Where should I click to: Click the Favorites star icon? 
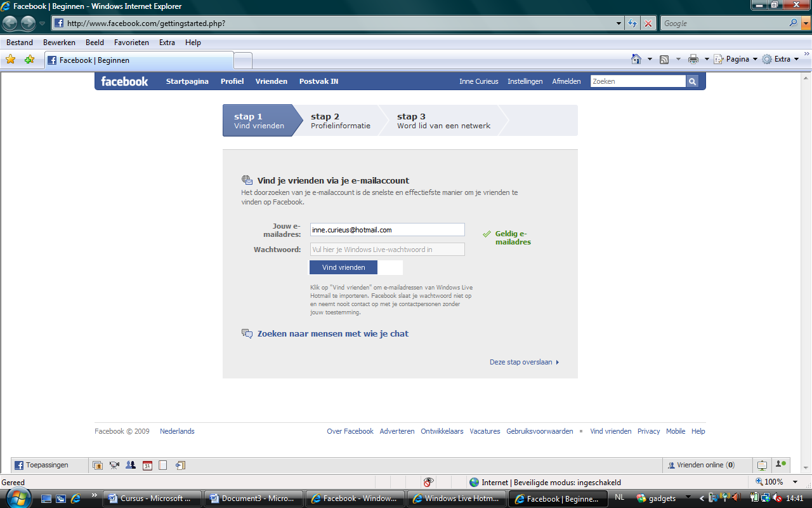[10, 59]
